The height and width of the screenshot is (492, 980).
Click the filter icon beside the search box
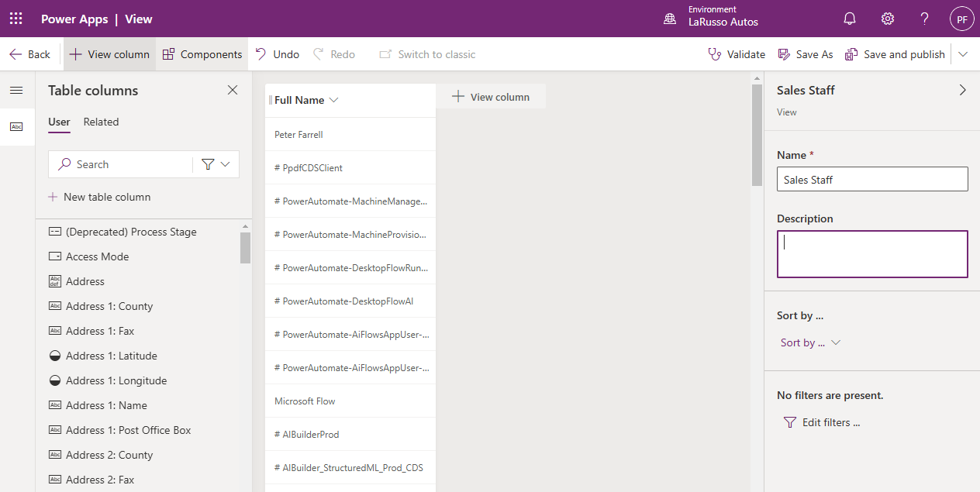click(x=209, y=163)
